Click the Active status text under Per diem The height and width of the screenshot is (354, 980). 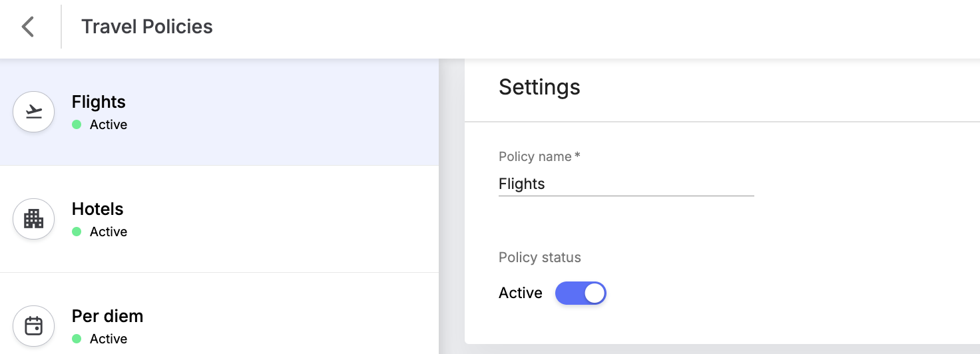point(109,339)
